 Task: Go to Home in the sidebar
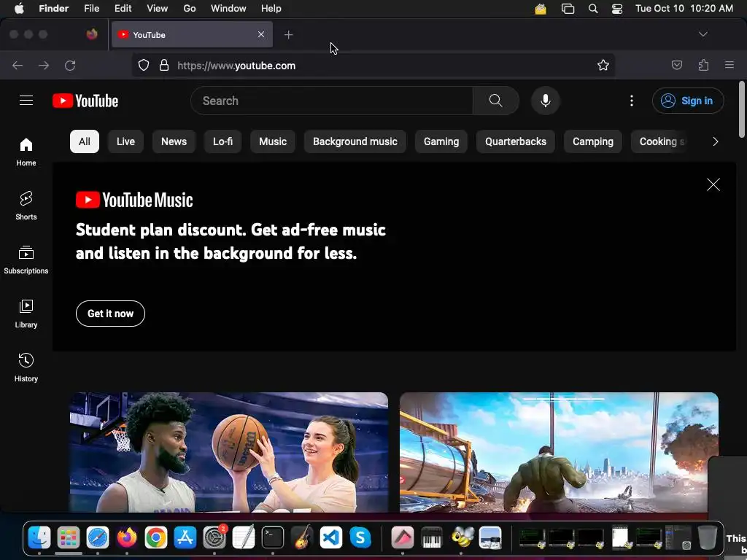point(26,152)
